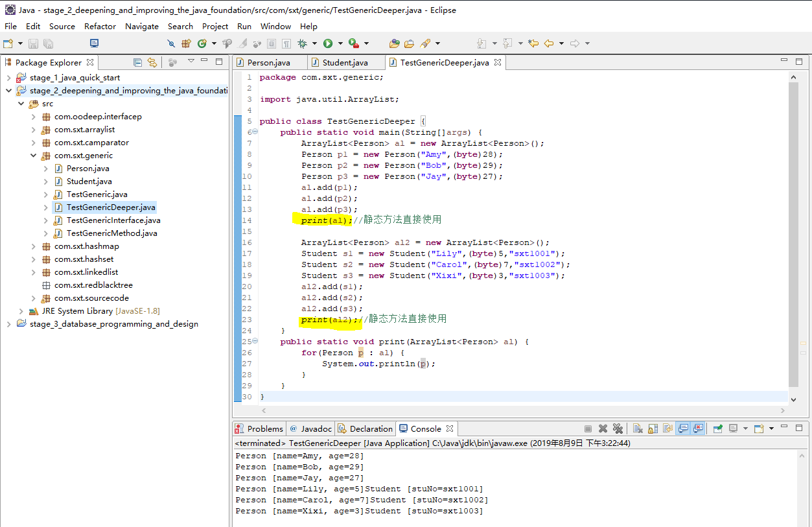Screen dimensions: 812x527
Task: Close the TestGenericDeeper.java tab
Action: tap(498, 62)
